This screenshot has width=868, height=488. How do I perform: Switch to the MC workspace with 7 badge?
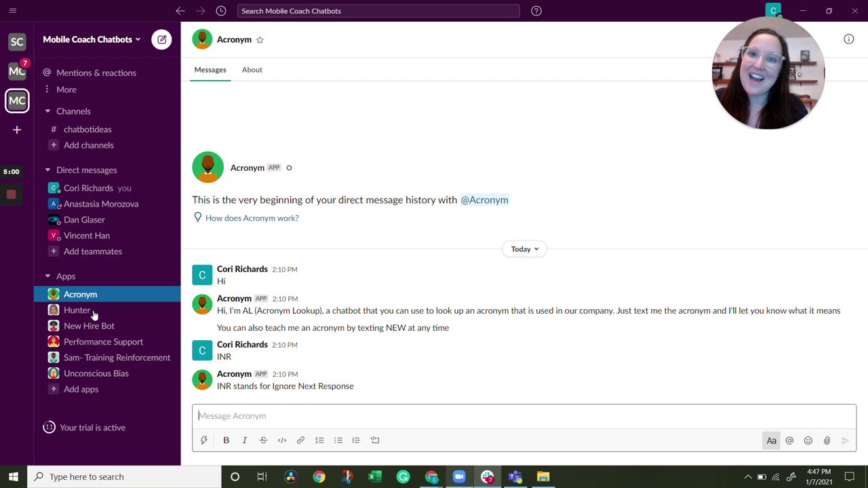click(17, 71)
